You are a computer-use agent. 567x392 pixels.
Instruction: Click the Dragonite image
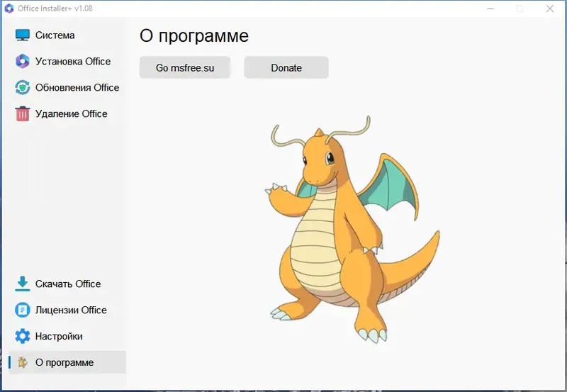(x=352, y=229)
